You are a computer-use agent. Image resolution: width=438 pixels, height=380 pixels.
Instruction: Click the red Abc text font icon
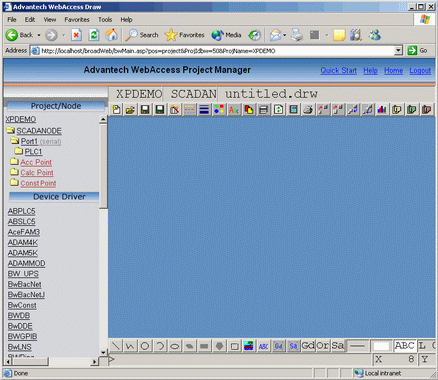[x=234, y=110]
